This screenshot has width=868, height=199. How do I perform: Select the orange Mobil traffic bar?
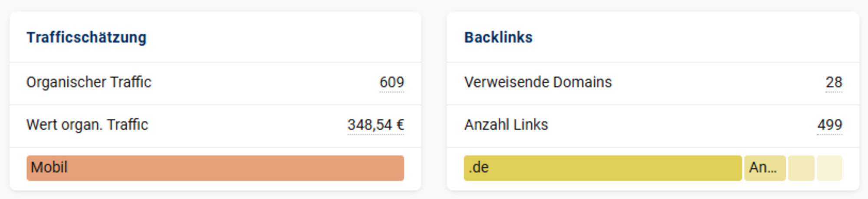coord(215,168)
